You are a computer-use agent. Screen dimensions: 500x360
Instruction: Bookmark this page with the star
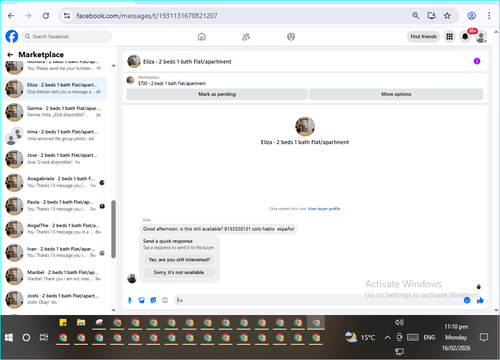(447, 16)
